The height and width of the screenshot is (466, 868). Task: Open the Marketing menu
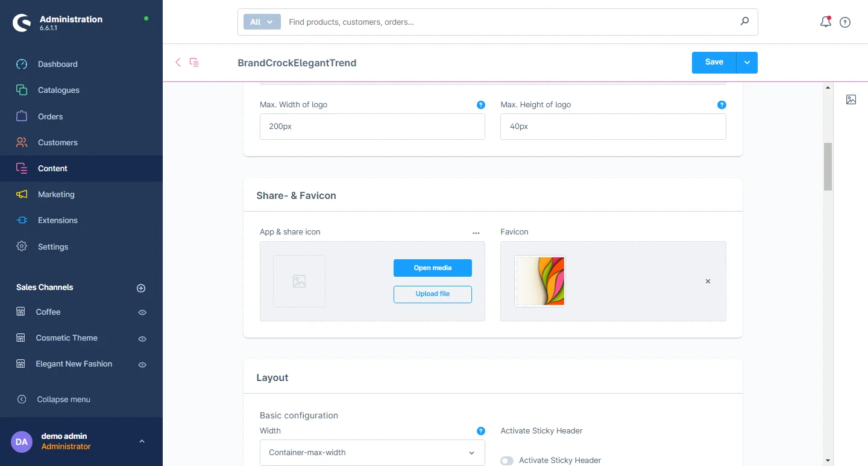coord(56,194)
